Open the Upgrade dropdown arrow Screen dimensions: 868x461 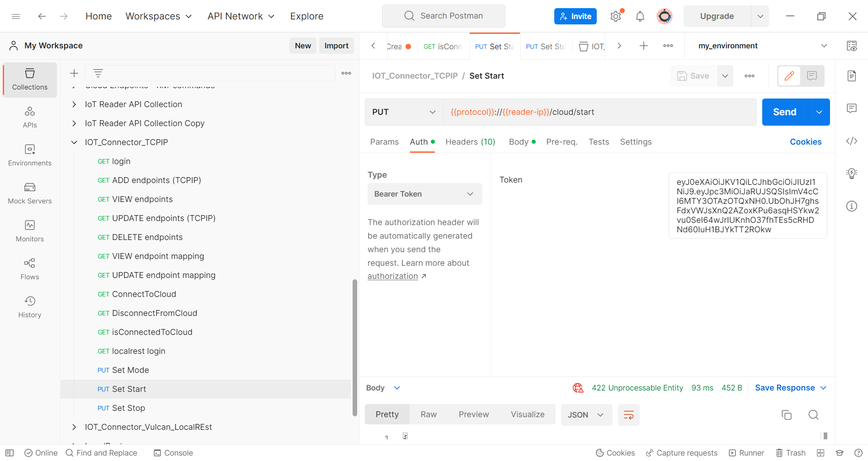[x=760, y=16]
